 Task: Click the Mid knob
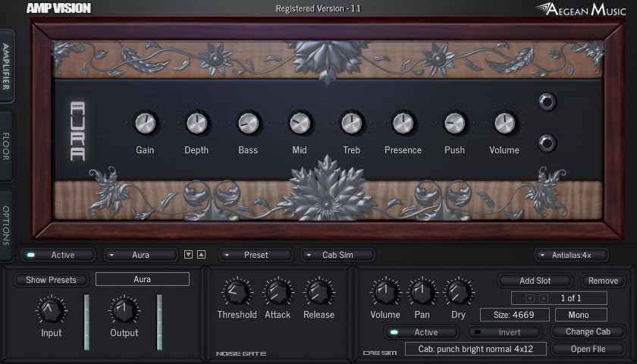coord(300,123)
